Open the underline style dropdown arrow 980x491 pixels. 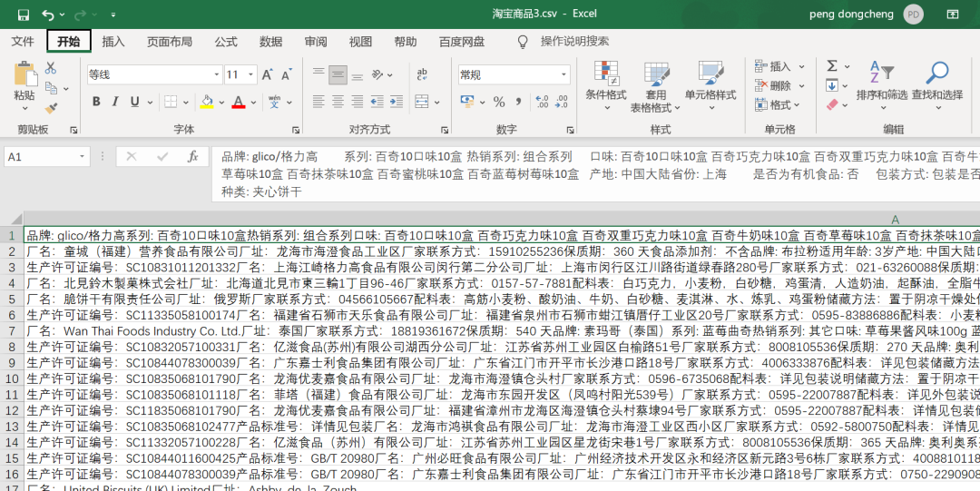(150, 103)
